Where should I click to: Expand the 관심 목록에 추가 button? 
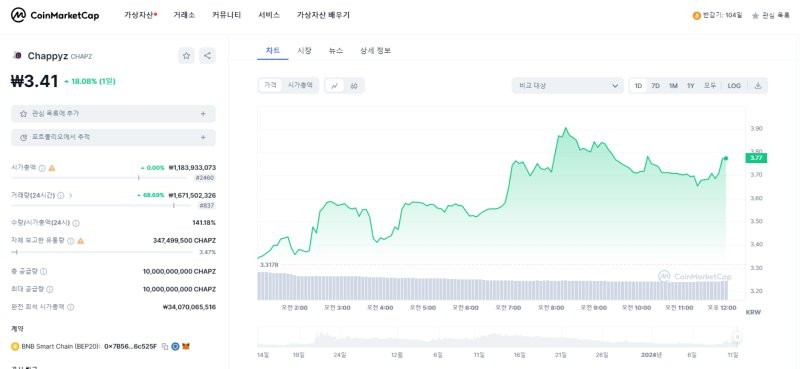[x=113, y=114]
